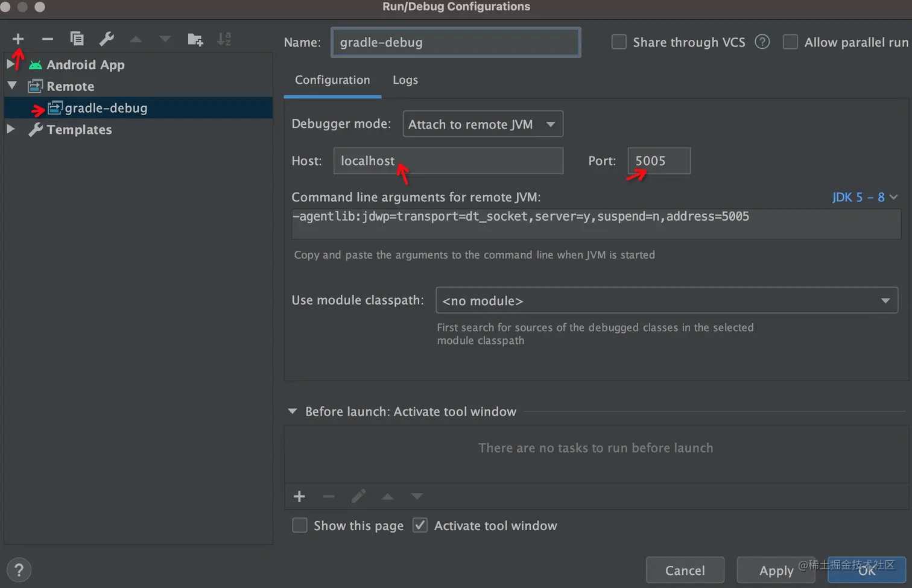This screenshot has width=912, height=588.
Task: Add a before launch task
Action: point(299,496)
